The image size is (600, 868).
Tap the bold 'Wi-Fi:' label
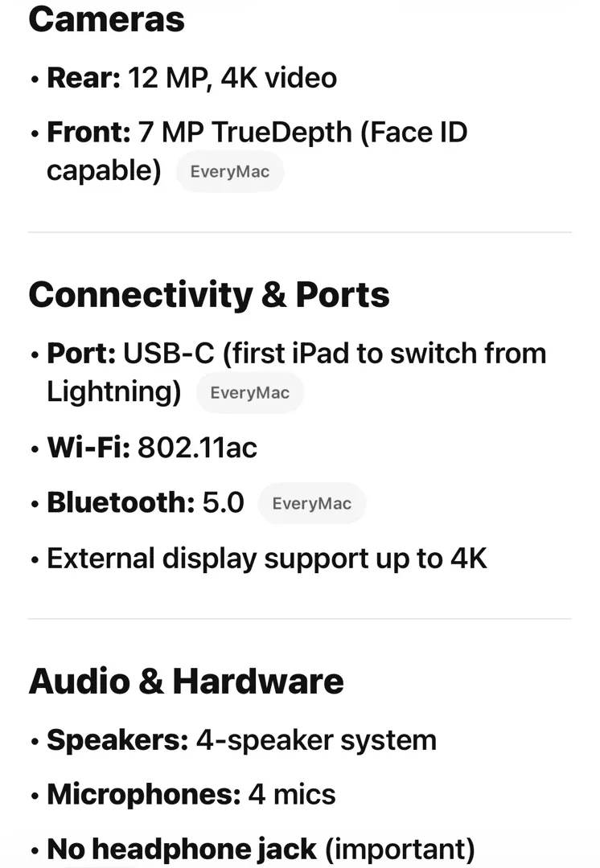[x=88, y=448]
